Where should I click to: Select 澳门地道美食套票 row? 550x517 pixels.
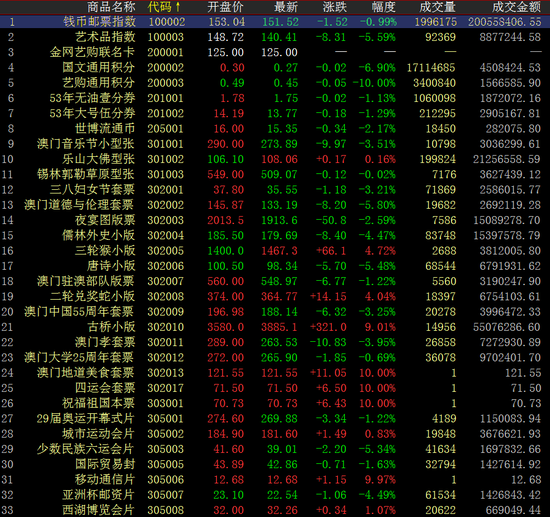275,372
